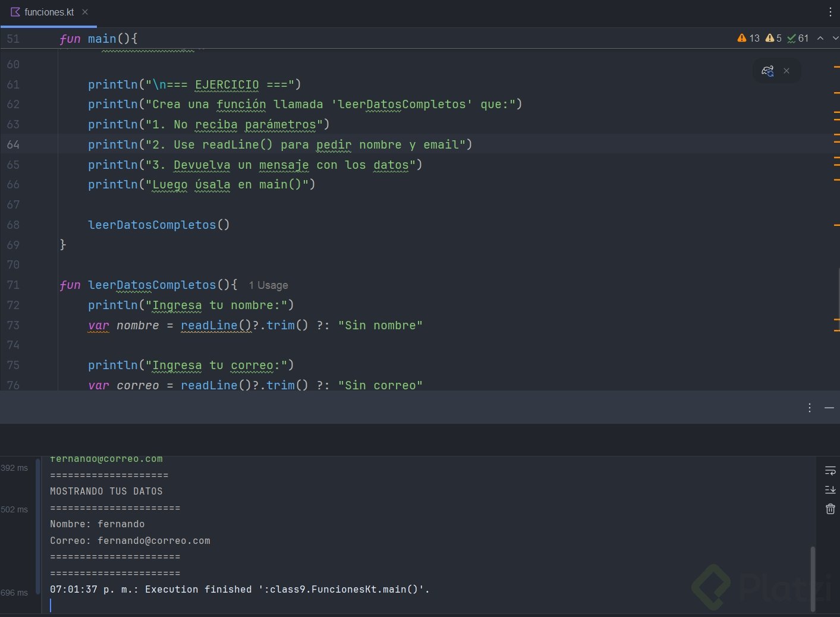Screen dimensions: 840x617
Task: Clear all console output with trash icon
Action: pyautogui.click(x=830, y=509)
